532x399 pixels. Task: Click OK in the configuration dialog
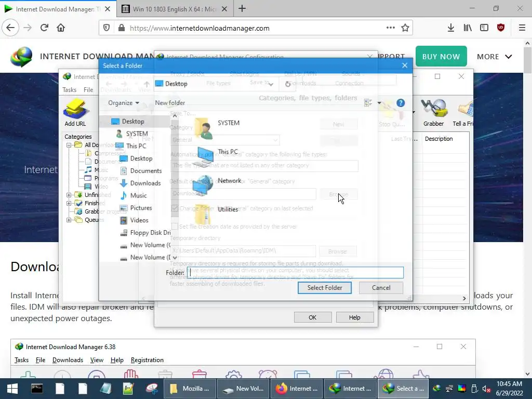click(x=312, y=317)
